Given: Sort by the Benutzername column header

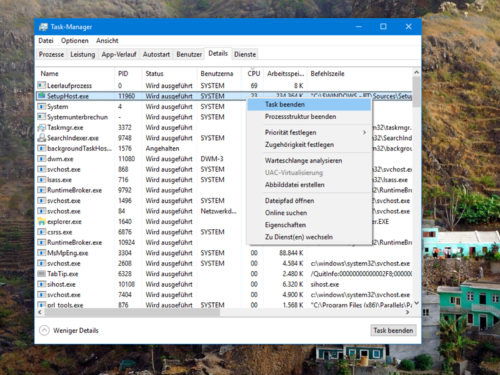Looking at the screenshot, I should click(x=220, y=73).
